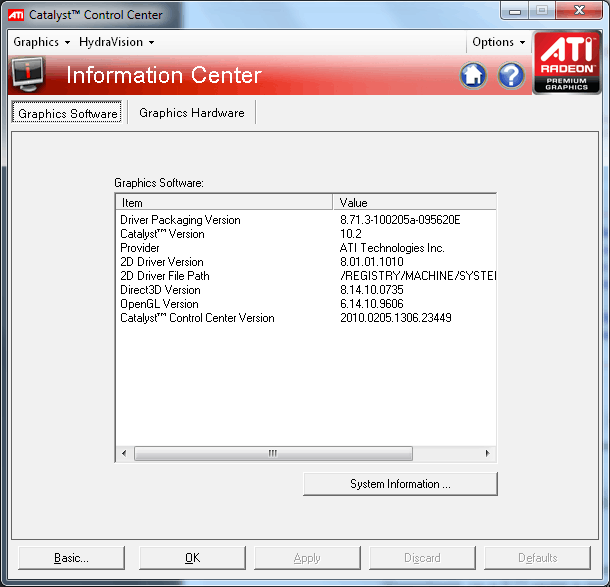The width and height of the screenshot is (610, 587).
Task: Click the ATI Radeon Premium Graphics logo
Action: 567,62
